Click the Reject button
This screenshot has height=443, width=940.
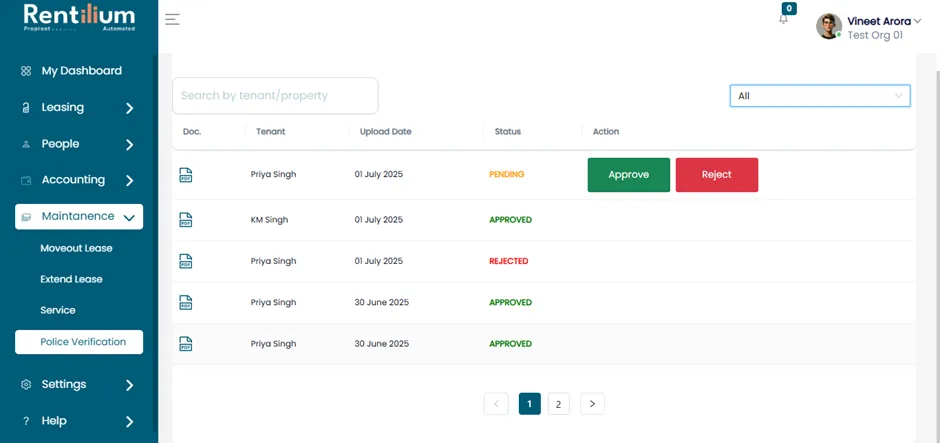tap(717, 175)
